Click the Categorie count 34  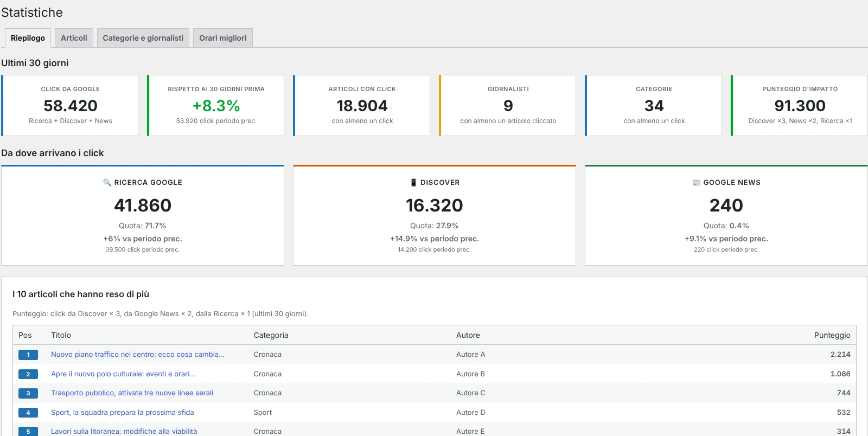(x=654, y=106)
